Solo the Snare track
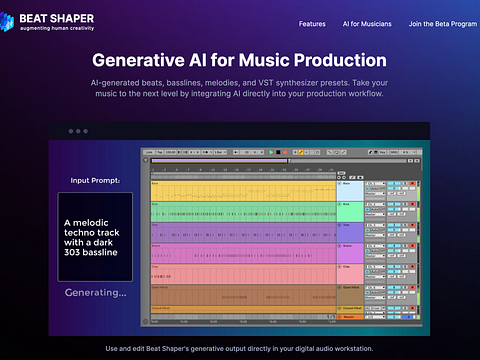This screenshot has height=360, width=480. click(405, 246)
